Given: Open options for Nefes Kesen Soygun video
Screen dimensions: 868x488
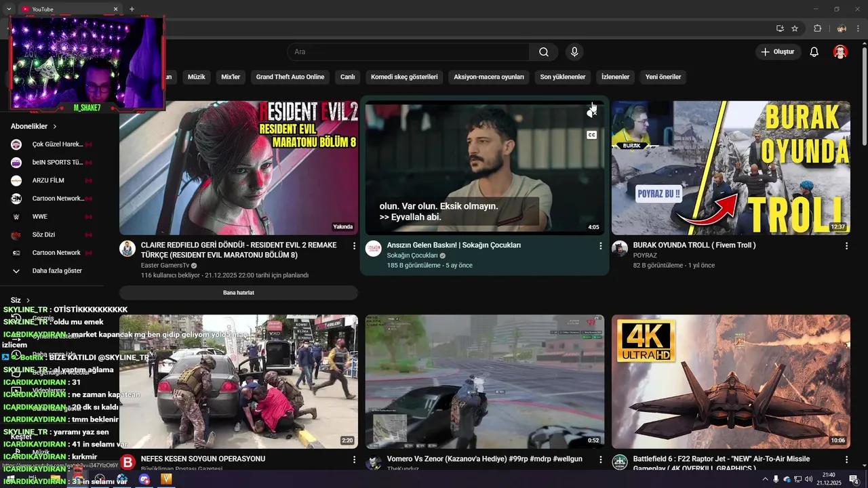Looking at the screenshot, I should coord(354,460).
